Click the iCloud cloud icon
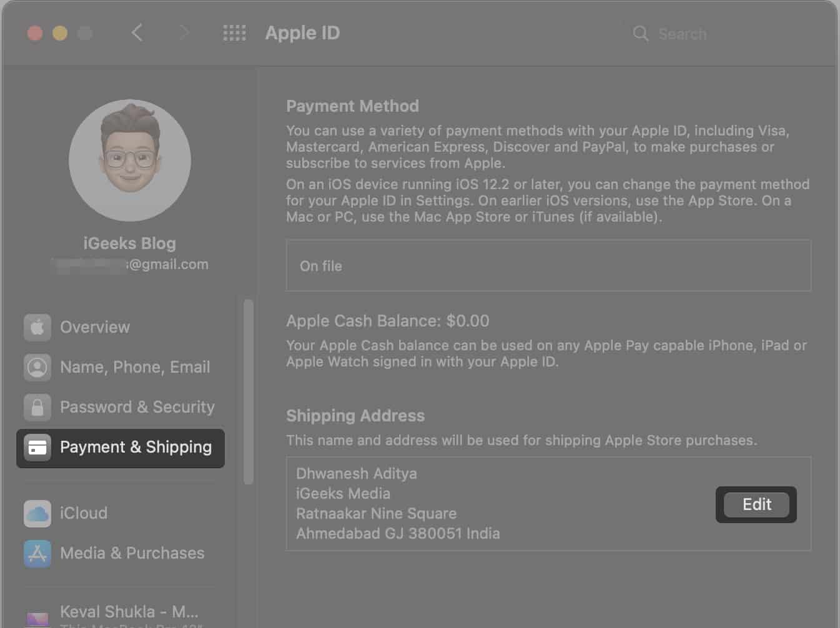This screenshot has height=628, width=840. click(x=37, y=513)
